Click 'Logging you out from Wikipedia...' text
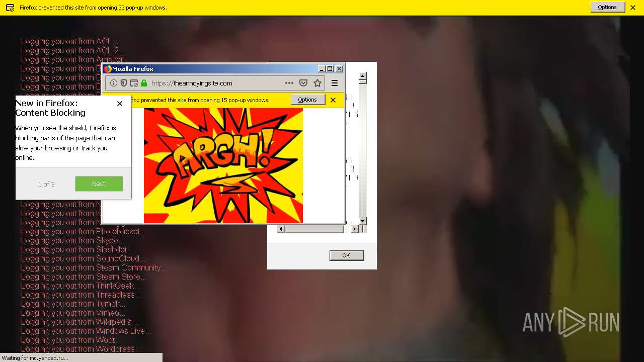 (x=79, y=322)
